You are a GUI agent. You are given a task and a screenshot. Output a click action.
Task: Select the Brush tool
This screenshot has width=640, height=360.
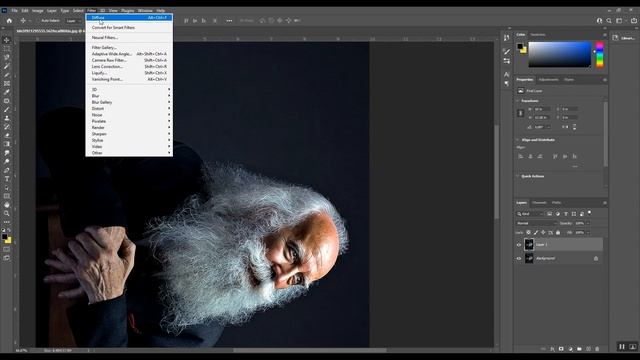click(x=7, y=109)
